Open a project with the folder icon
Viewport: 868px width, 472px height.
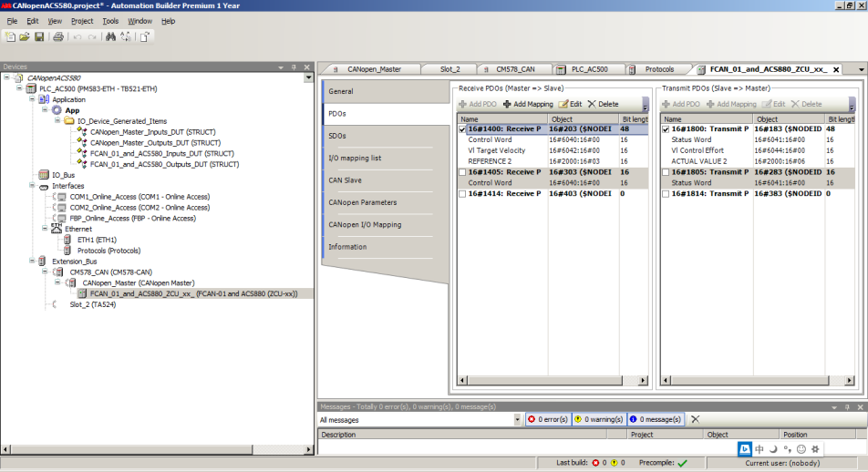tap(25, 36)
